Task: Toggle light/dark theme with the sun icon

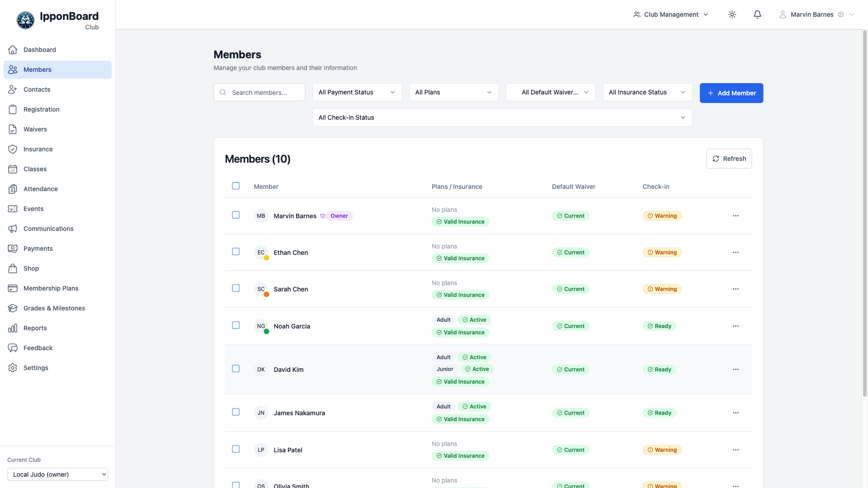Action: tap(732, 14)
